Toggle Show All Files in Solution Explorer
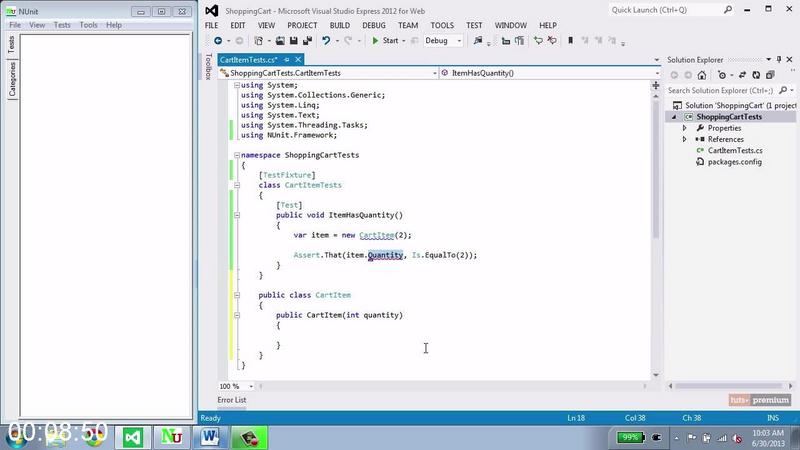 770,75
